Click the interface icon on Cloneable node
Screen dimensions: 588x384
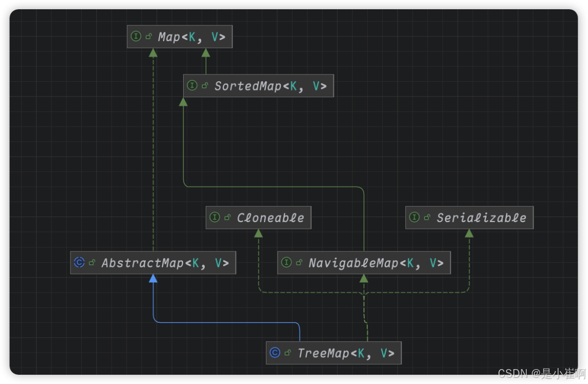[x=215, y=217]
